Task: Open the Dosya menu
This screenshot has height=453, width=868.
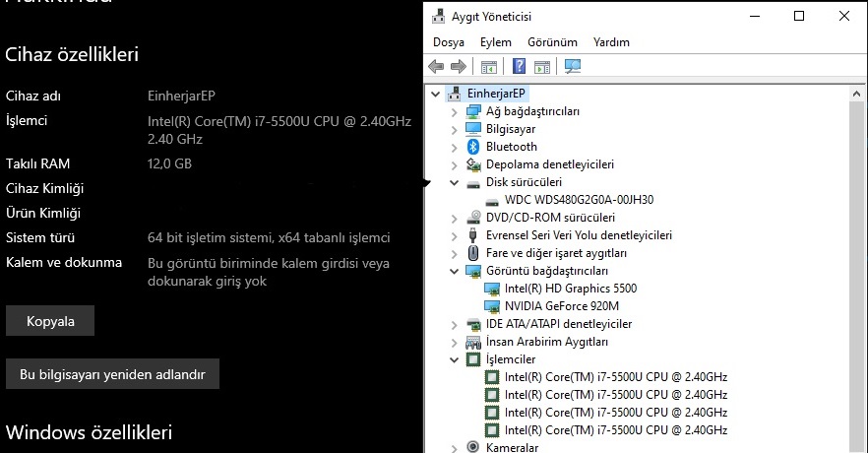Action: pyautogui.click(x=449, y=42)
